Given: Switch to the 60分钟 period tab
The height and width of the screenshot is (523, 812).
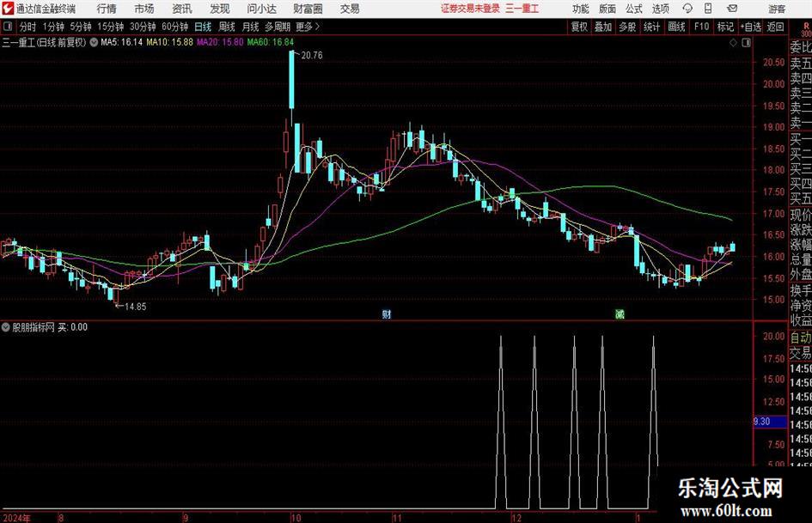Looking at the screenshot, I should click(174, 27).
